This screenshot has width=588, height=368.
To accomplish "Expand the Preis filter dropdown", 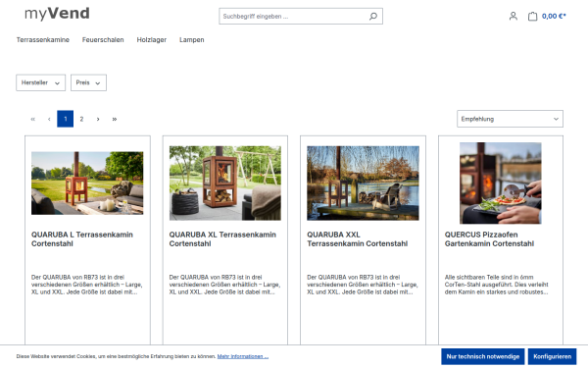I will click(88, 82).
